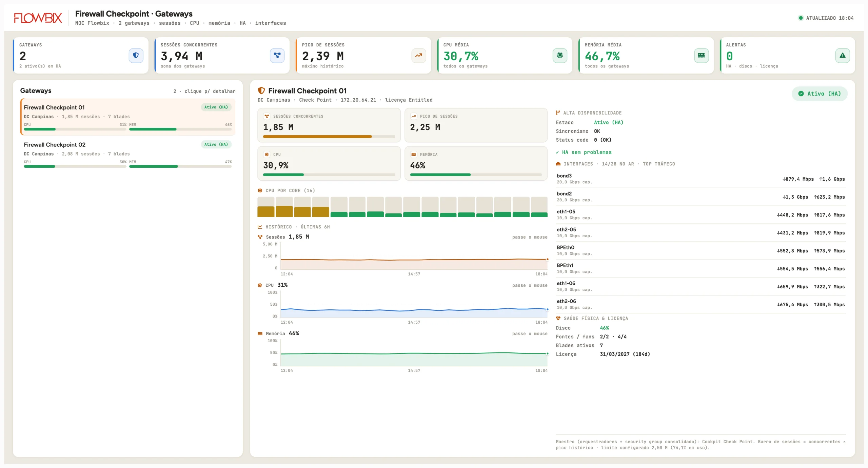Click the CPU icon beside CPU 31% chart
This screenshot has height=468, width=868.
coord(260,285)
